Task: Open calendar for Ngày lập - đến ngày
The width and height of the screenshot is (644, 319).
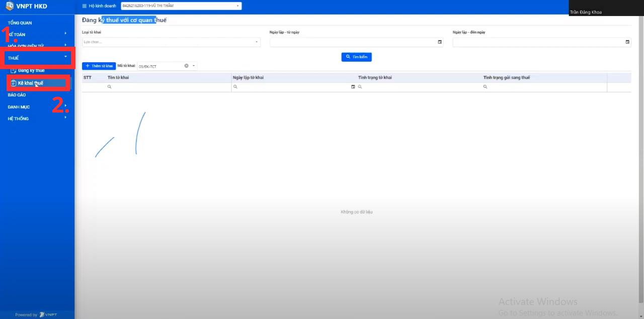Action: 627,42
